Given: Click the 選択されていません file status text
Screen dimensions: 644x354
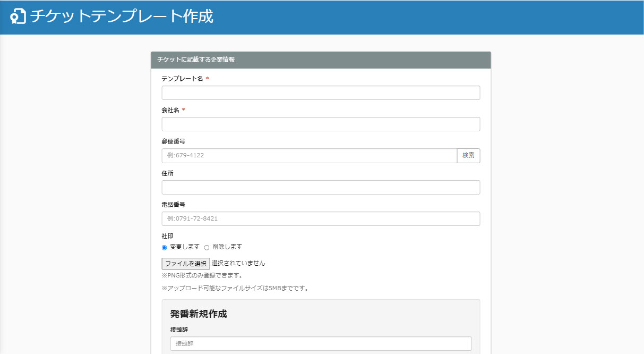Looking at the screenshot, I should (x=238, y=264).
